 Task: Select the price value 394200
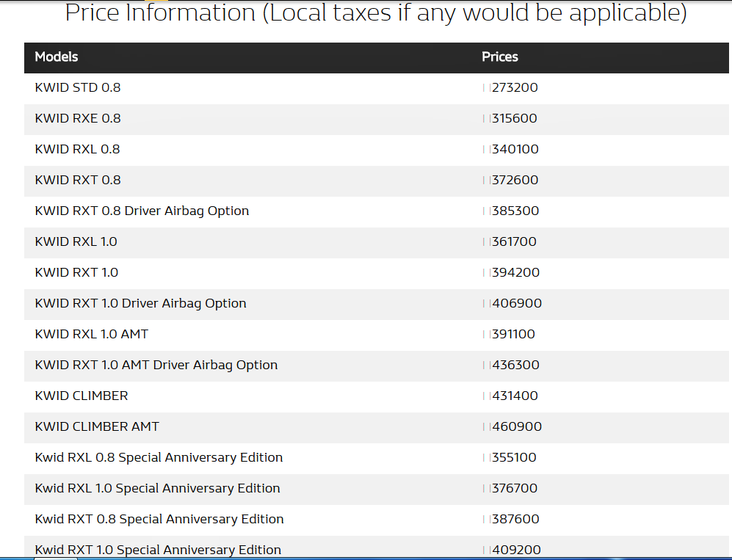click(x=516, y=272)
